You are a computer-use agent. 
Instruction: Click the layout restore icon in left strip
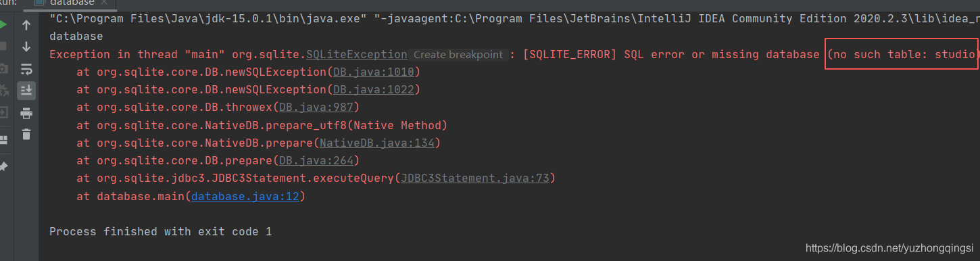[x=3, y=139]
